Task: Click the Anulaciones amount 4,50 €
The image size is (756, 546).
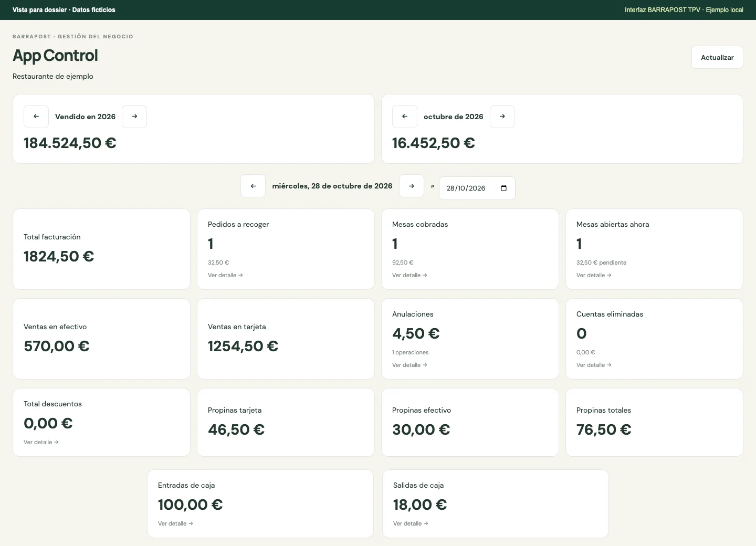Action: click(x=416, y=333)
